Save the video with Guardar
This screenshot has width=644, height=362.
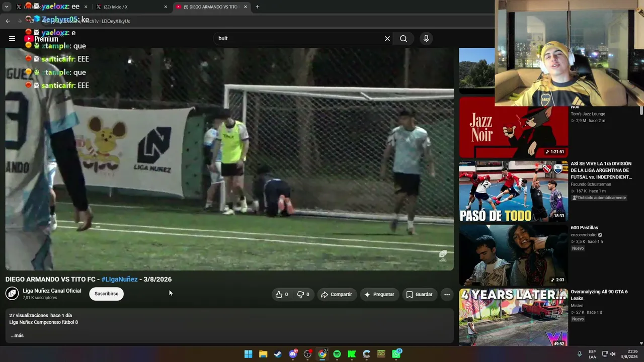420,295
